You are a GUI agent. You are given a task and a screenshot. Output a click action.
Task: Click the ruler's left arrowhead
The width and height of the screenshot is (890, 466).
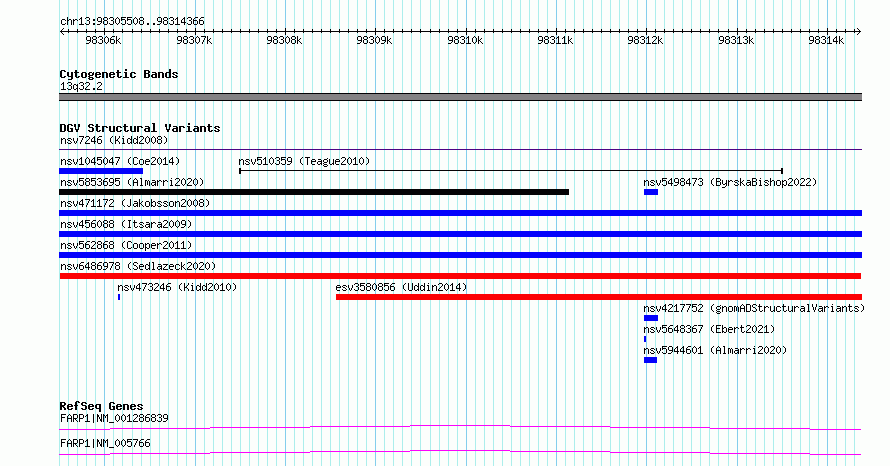coord(62,32)
